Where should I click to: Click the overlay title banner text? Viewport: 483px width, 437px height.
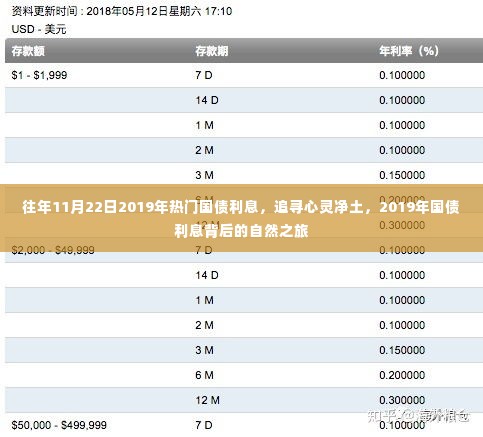pyautogui.click(x=241, y=218)
